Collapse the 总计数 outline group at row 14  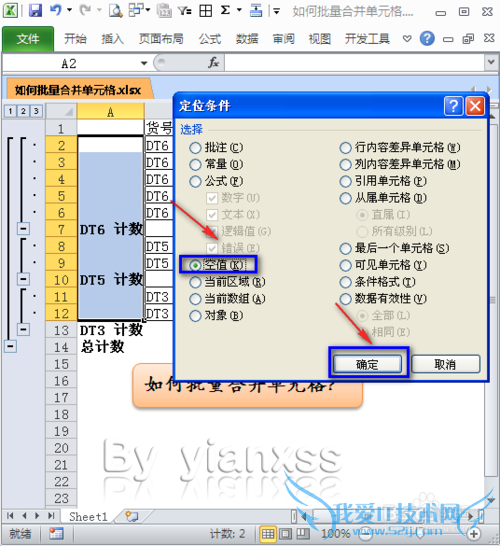tap(10, 346)
